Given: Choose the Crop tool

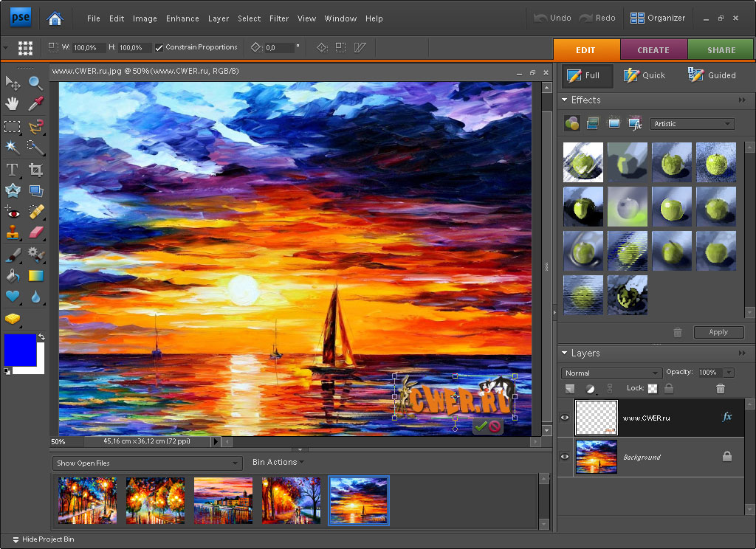Looking at the screenshot, I should pyautogui.click(x=35, y=170).
